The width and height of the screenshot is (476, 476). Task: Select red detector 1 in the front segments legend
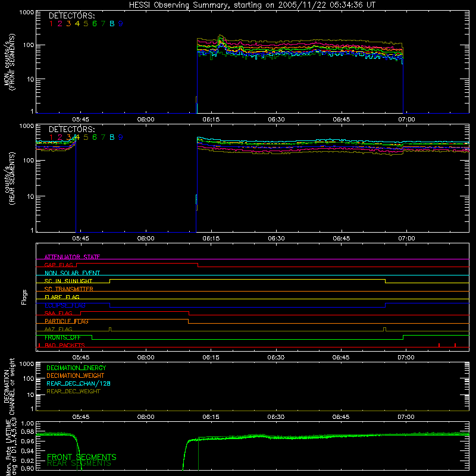click(51, 24)
